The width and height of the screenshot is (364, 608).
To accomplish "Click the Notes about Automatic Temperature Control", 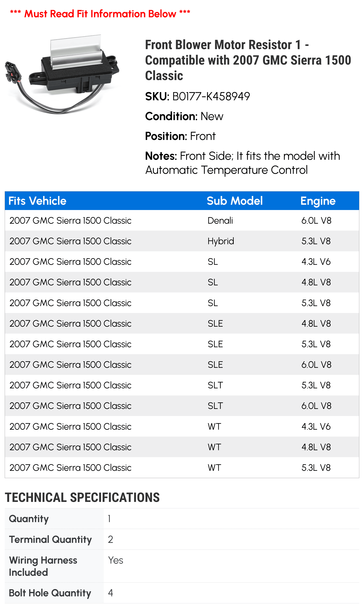I will click(x=243, y=163).
